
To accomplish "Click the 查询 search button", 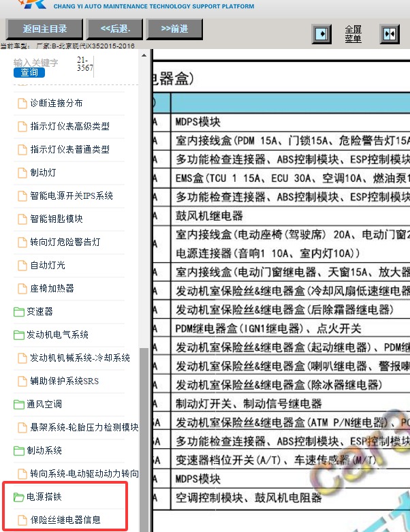I will (x=29, y=73).
